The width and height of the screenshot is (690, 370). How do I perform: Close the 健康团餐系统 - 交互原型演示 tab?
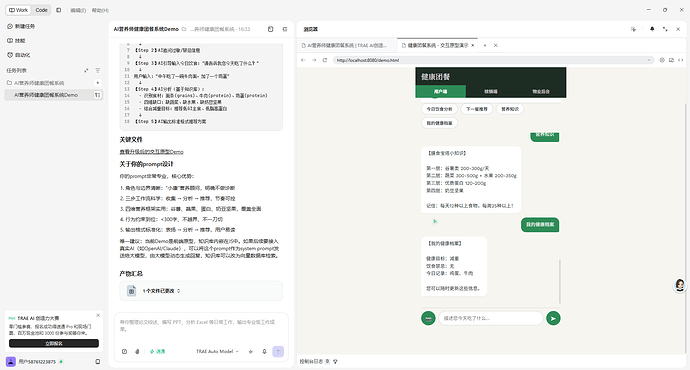(473, 45)
